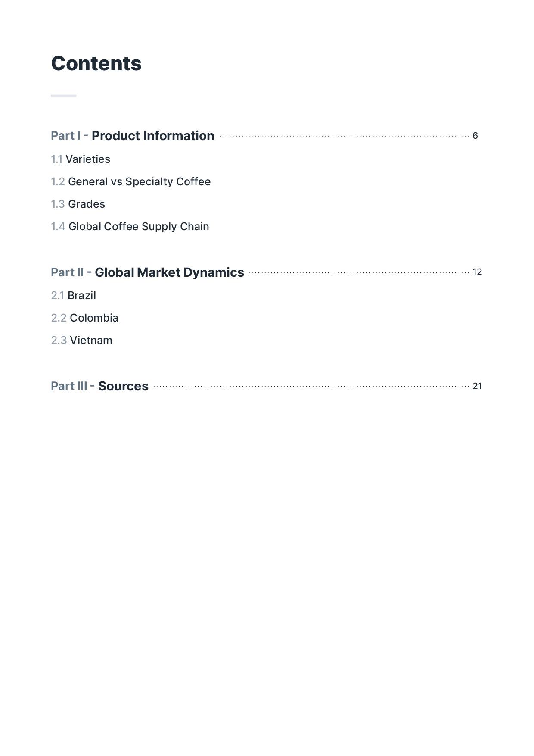Click the dotted leader after Product Information
This screenshot has height=756, width=534.
point(345,136)
